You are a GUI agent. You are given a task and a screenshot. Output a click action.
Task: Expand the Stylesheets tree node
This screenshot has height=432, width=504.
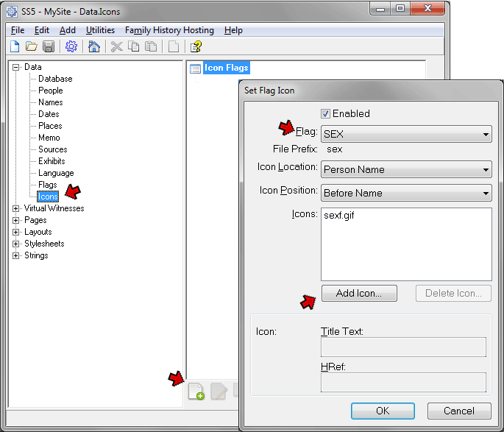pyautogui.click(x=15, y=244)
